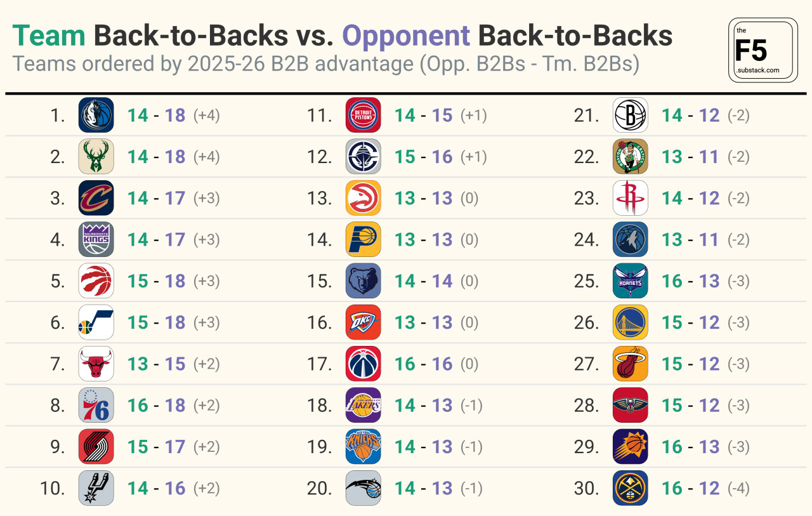Click the Dallas Mavericks logo icon
812x516 pixels.
click(96, 115)
